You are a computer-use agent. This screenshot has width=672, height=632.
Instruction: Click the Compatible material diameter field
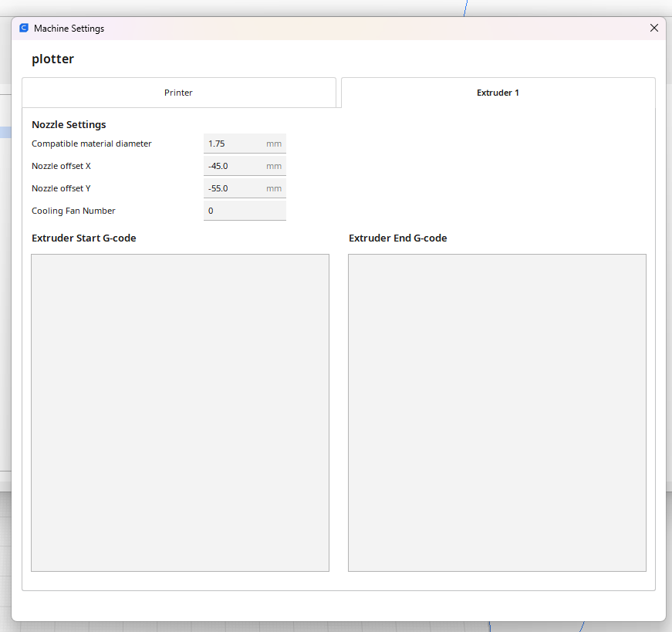click(x=235, y=144)
